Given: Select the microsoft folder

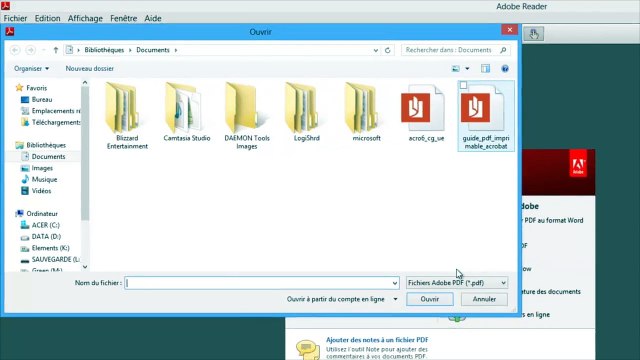Looking at the screenshot, I should tap(367, 112).
